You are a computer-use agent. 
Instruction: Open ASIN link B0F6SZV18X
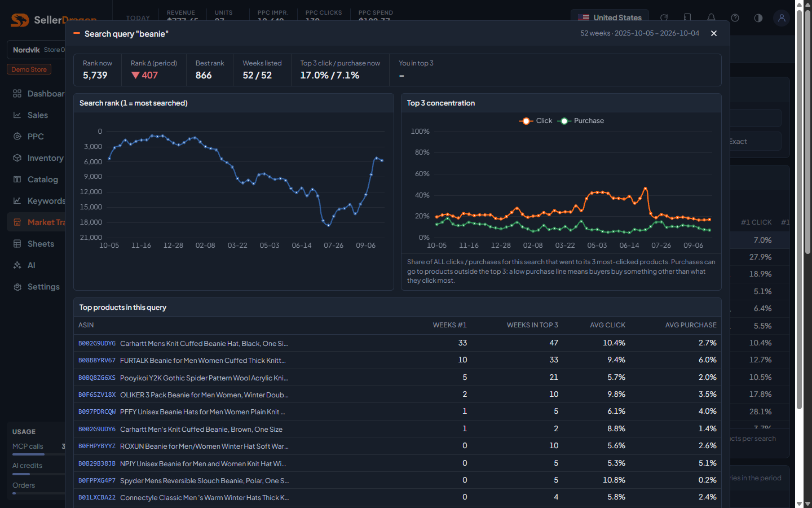(x=97, y=395)
